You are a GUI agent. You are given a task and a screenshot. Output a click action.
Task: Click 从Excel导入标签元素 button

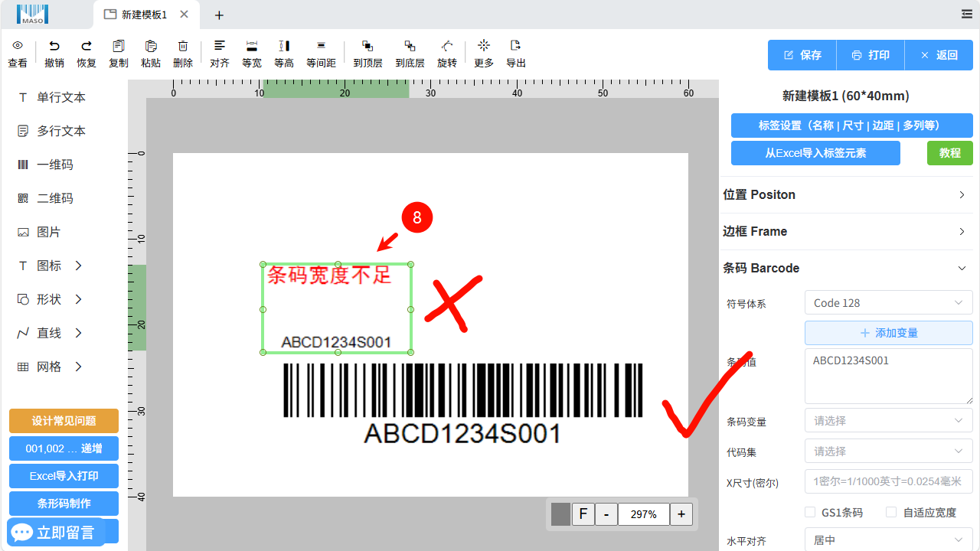tap(815, 153)
